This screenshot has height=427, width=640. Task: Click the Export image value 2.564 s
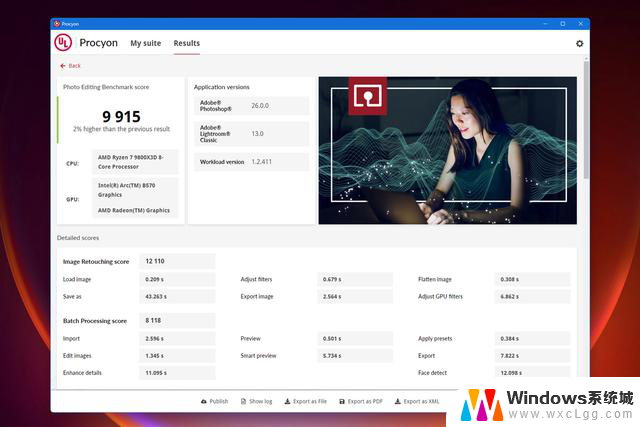coord(355,297)
